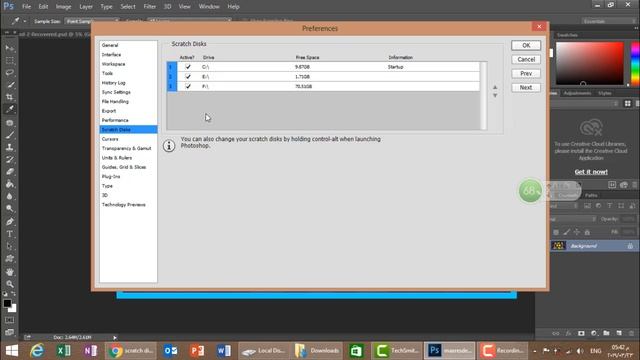Click the color picker field in the Color panel
Screen dimensions: 640x360
click(x=590, y=63)
